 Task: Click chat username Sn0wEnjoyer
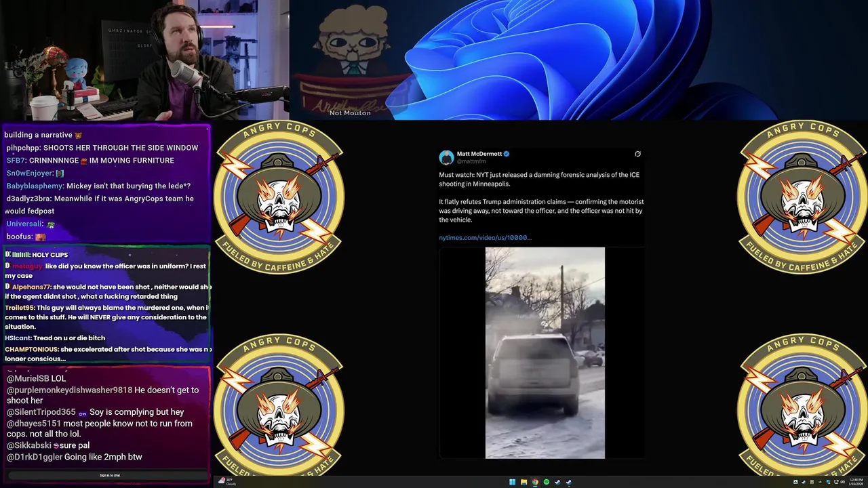click(x=29, y=174)
